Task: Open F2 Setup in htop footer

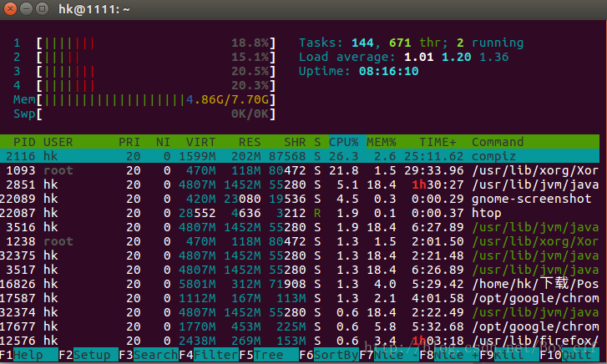Action: (x=89, y=355)
